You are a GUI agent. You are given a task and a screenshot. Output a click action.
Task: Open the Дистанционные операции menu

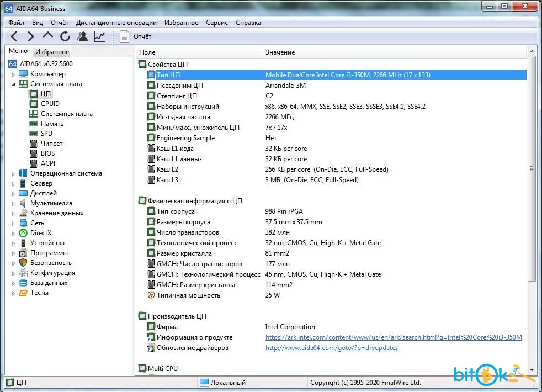tap(116, 23)
